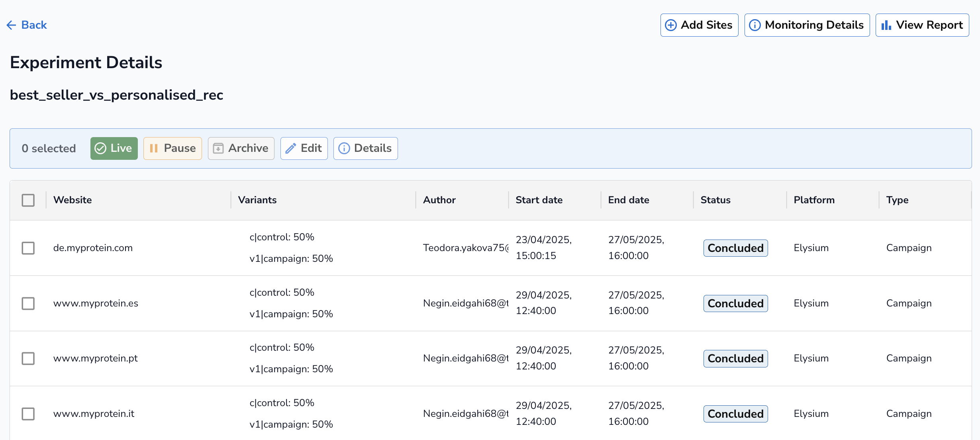980x440 pixels.
Task: Sort by the Start date column
Action: click(x=539, y=200)
